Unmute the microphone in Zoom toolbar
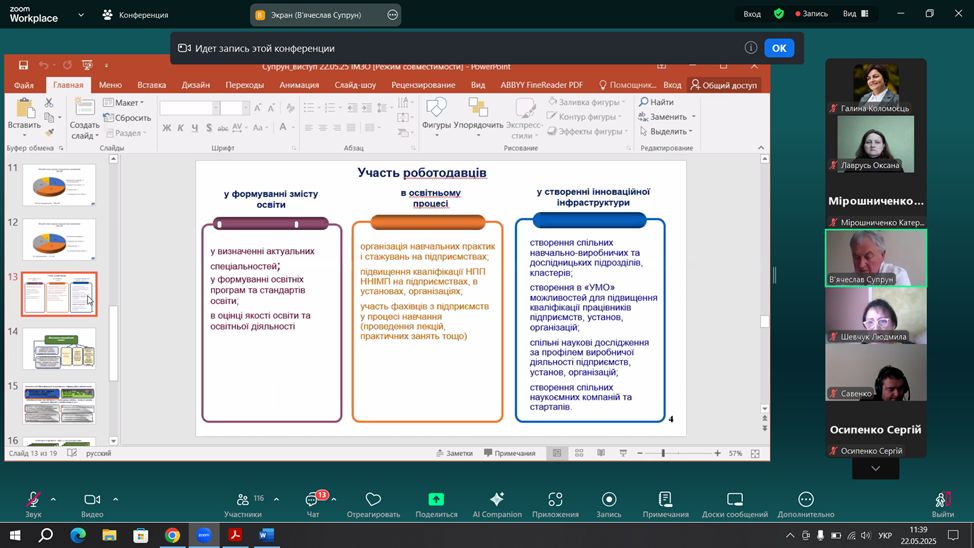The image size is (974, 548). tap(33, 500)
